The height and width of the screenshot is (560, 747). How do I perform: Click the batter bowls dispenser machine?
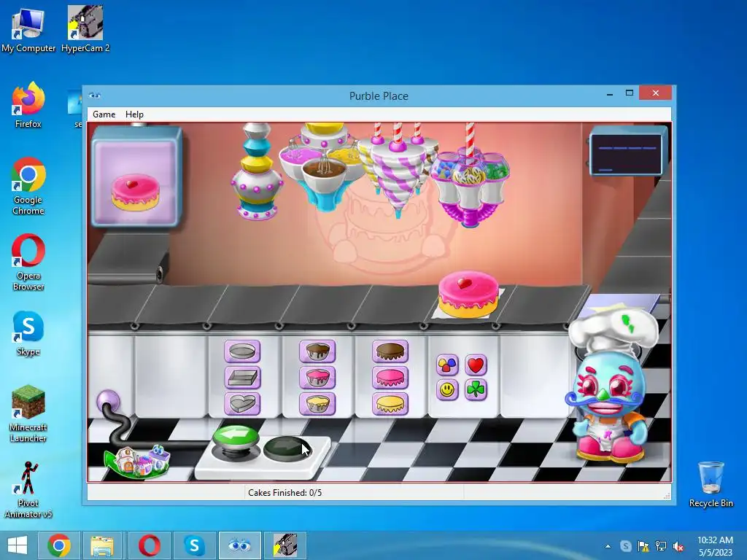324,167
